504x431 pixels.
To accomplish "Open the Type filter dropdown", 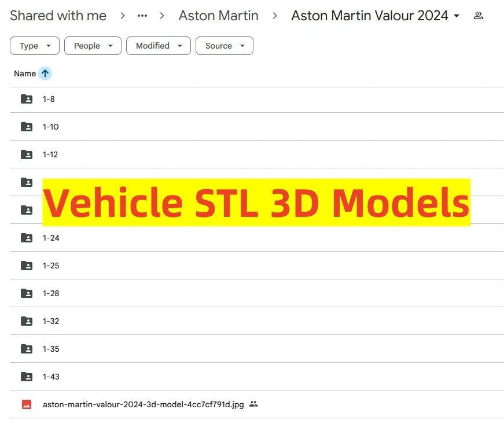I will [35, 46].
